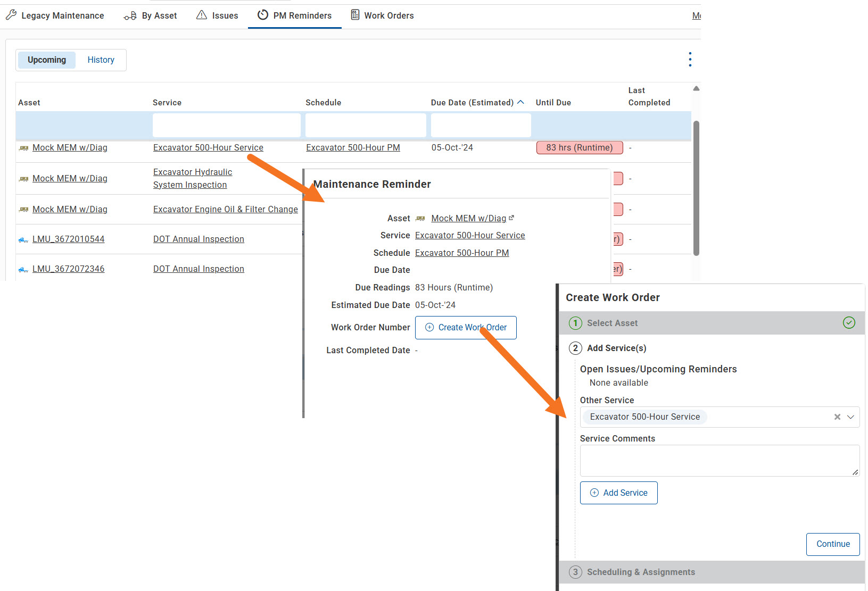Clear the Excavator 500-Hour Service selection
This screenshot has height=591, width=868.
(837, 417)
